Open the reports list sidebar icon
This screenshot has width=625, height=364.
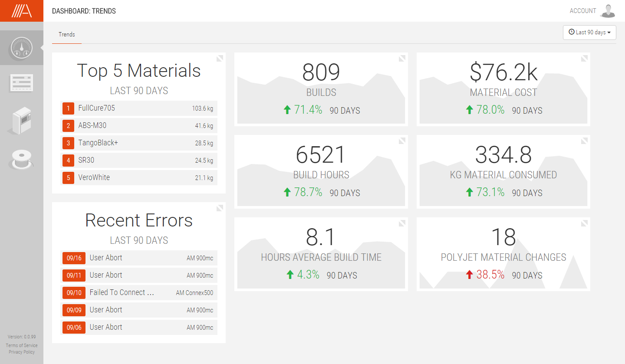(21, 82)
